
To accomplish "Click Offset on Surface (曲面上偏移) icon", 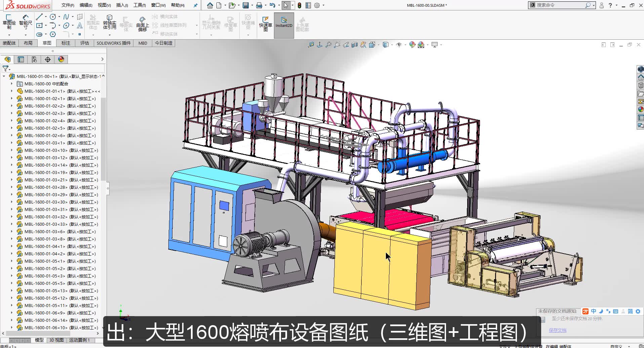I will coord(143,24).
